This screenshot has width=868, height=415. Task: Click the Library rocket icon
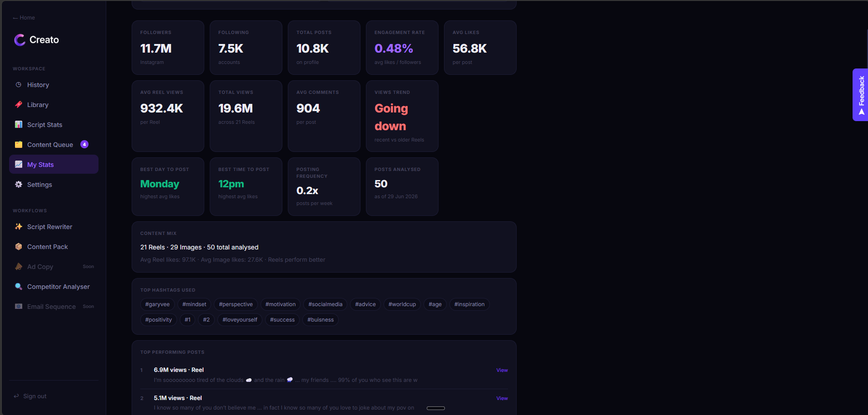19,105
